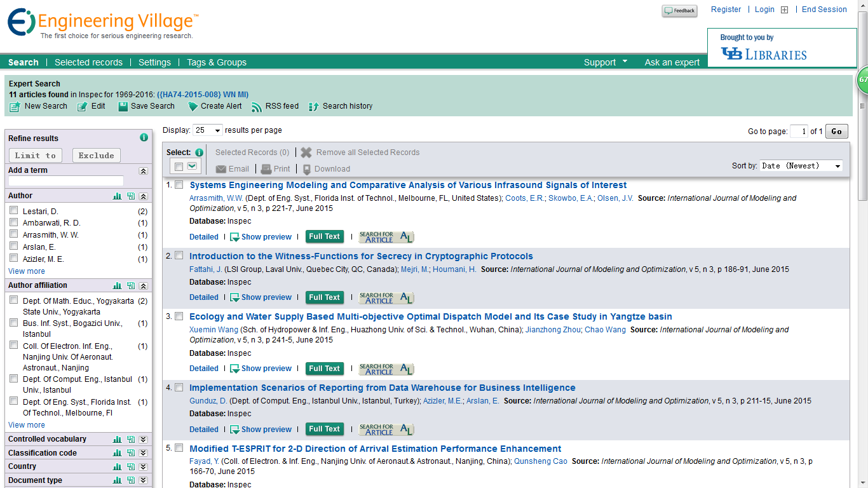Click the Go page button
Image resolution: width=868 pixels, height=488 pixels.
click(836, 132)
